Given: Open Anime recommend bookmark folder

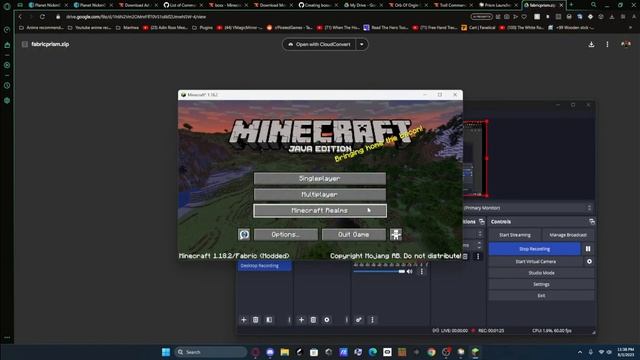Looking at the screenshot, I should point(42,28).
